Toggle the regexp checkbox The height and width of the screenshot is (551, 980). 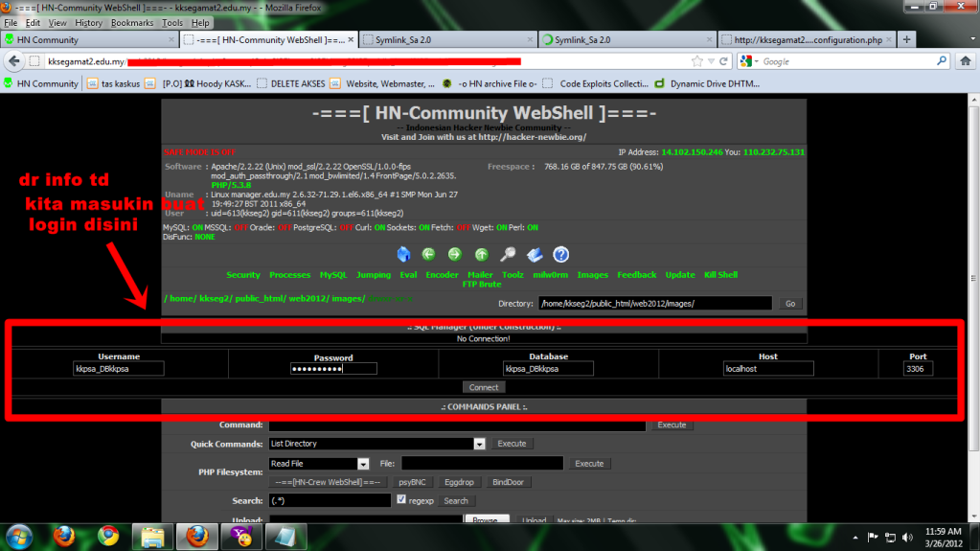click(401, 500)
